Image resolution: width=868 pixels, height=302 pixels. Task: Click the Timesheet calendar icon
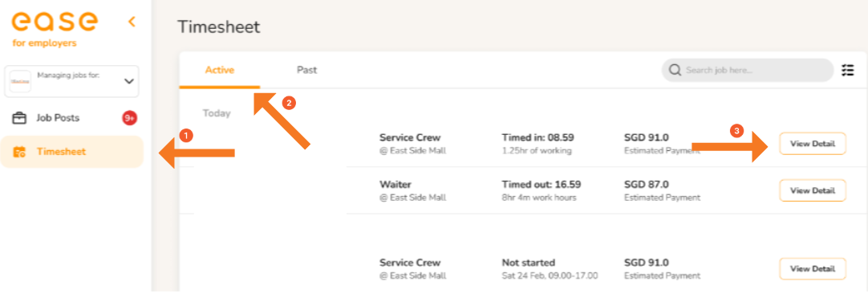coord(19,152)
